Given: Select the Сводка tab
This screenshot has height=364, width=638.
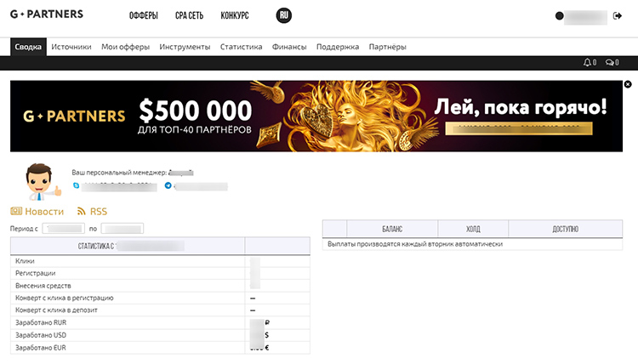Looking at the screenshot, I should click(x=28, y=47).
